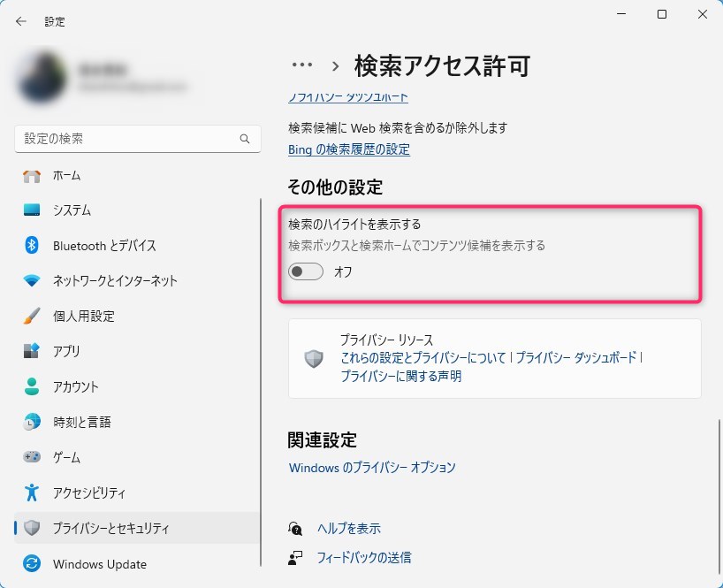Click the ネットワークとインターネット Wi-Fi icon

coord(32,281)
